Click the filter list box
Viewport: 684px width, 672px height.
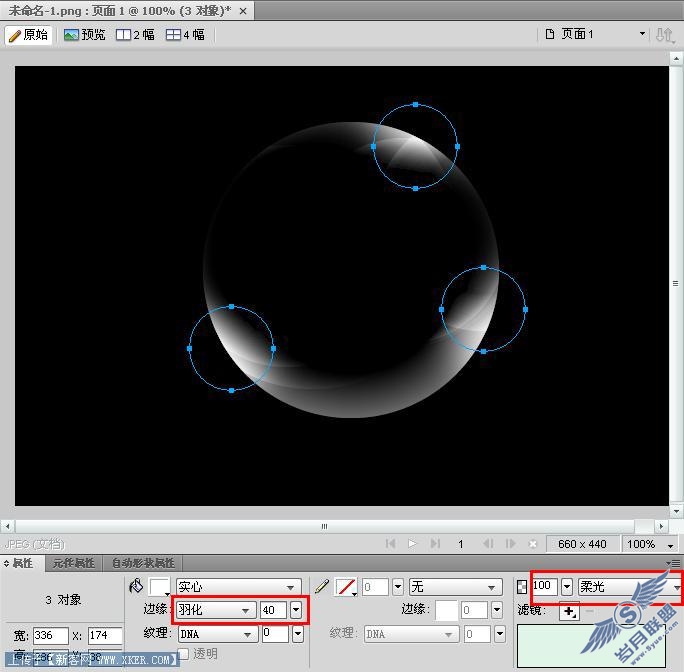592,646
